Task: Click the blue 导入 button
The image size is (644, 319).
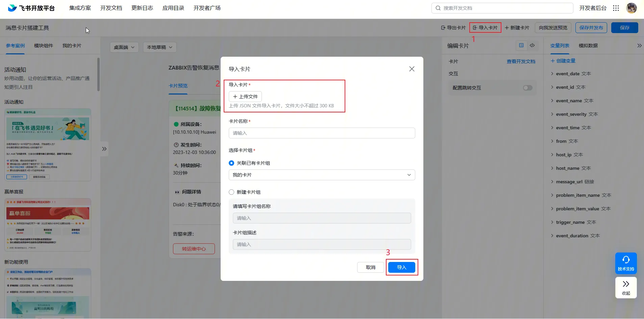Action: (401, 267)
